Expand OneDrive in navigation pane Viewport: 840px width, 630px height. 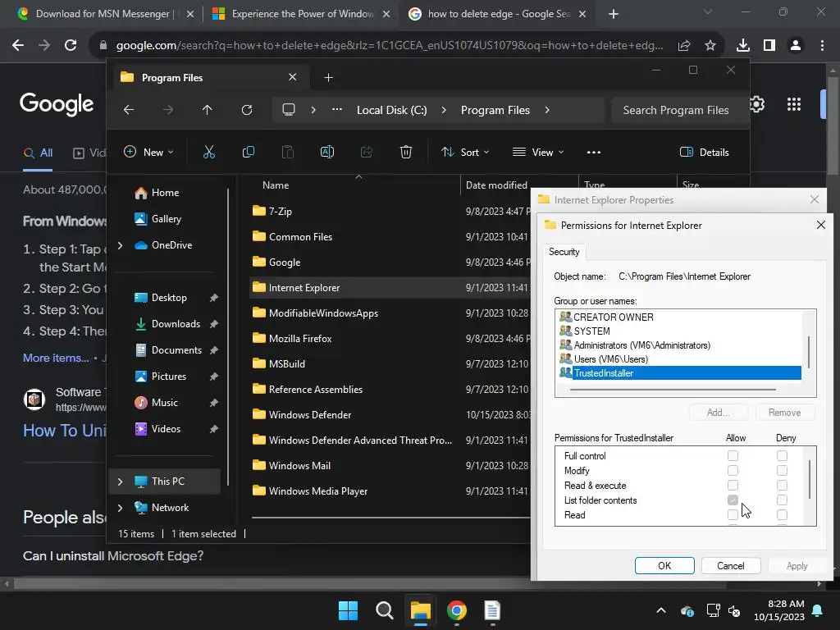point(120,245)
